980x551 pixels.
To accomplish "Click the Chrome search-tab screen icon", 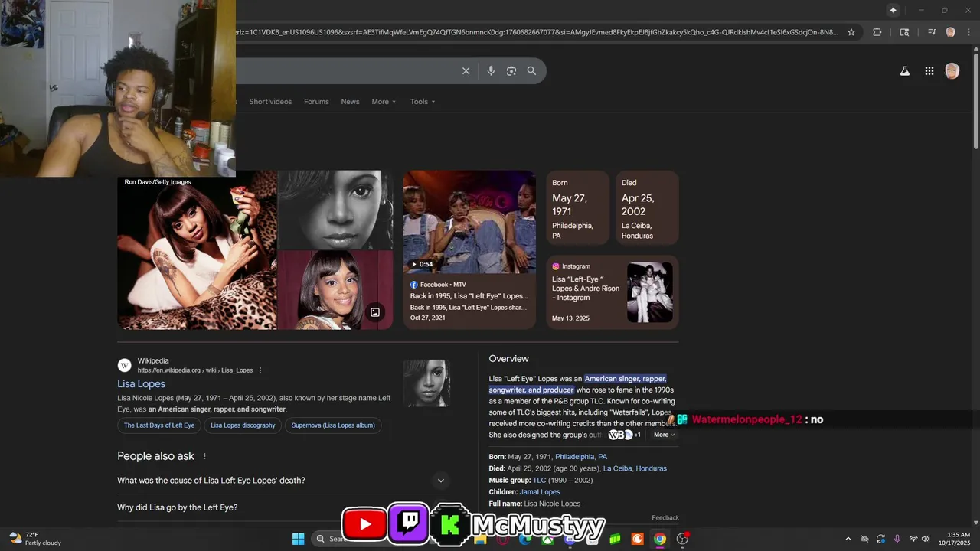I will pyautogui.click(x=904, y=32).
